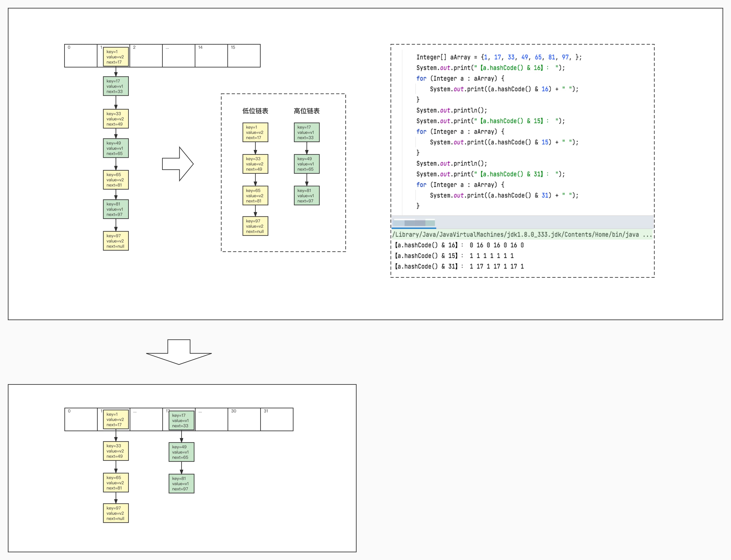This screenshot has width=731, height=560.
Task: Select key=65 node under 低位链表
Action: click(255, 196)
